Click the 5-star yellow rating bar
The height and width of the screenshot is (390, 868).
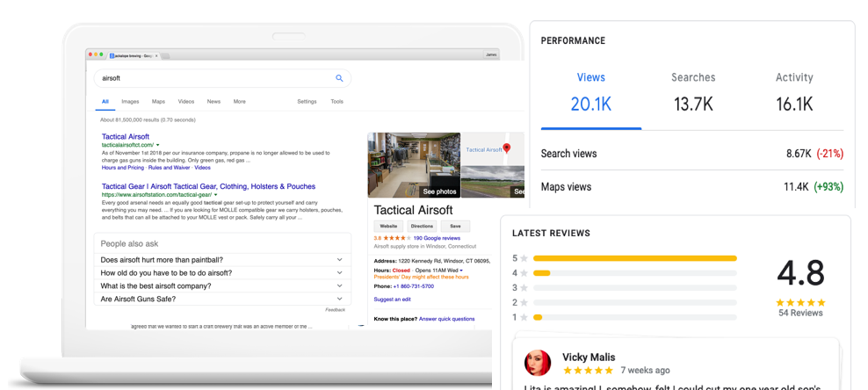[x=634, y=258]
